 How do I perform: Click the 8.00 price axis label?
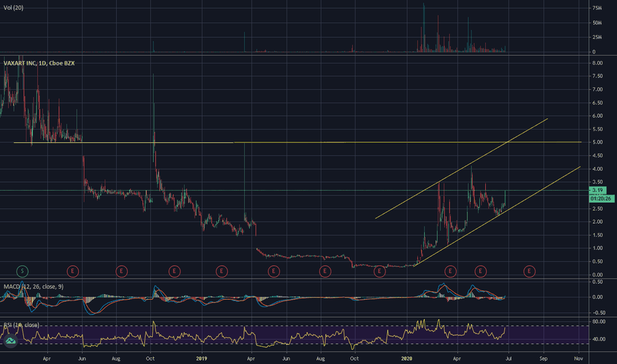(x=597, y=63)
